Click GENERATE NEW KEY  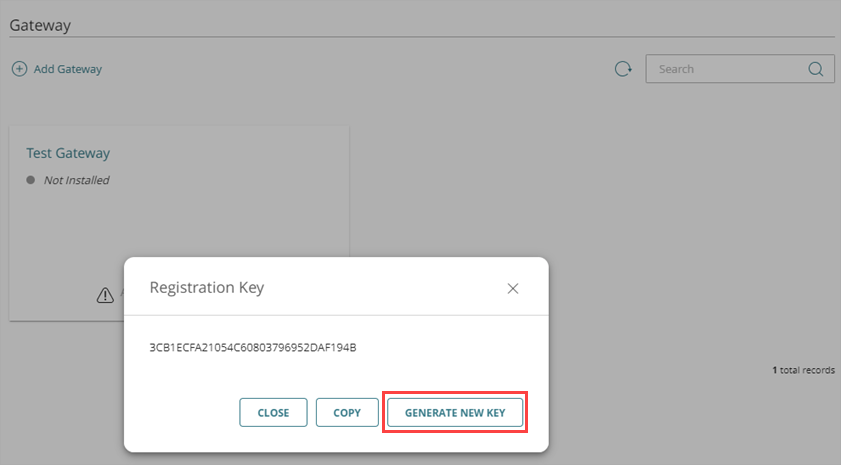click(455, 413)
